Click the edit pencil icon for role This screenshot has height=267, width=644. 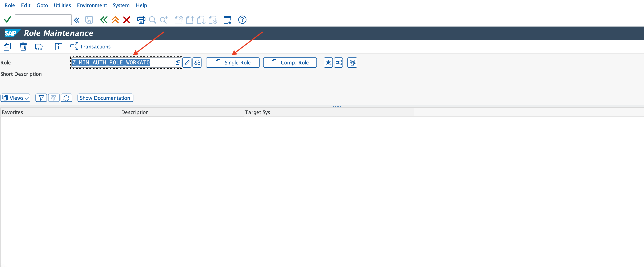pyautogui.click(x=187, y=63)
